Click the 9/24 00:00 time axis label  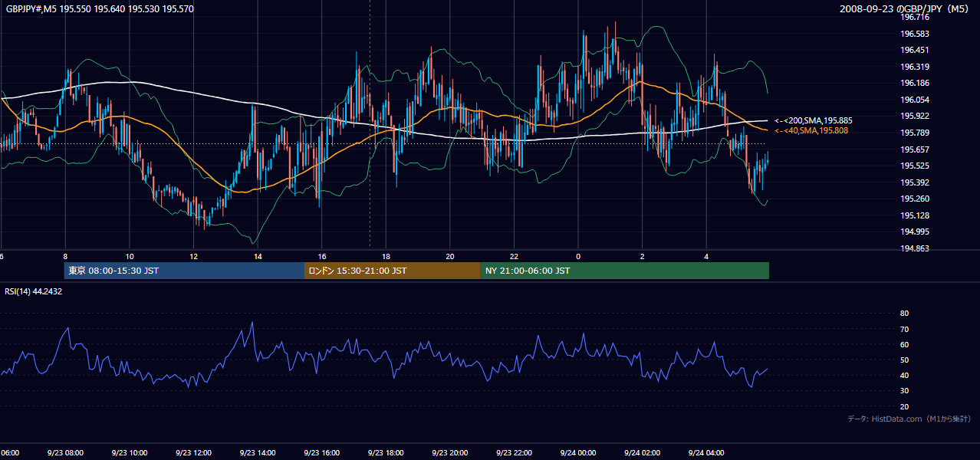578,453
